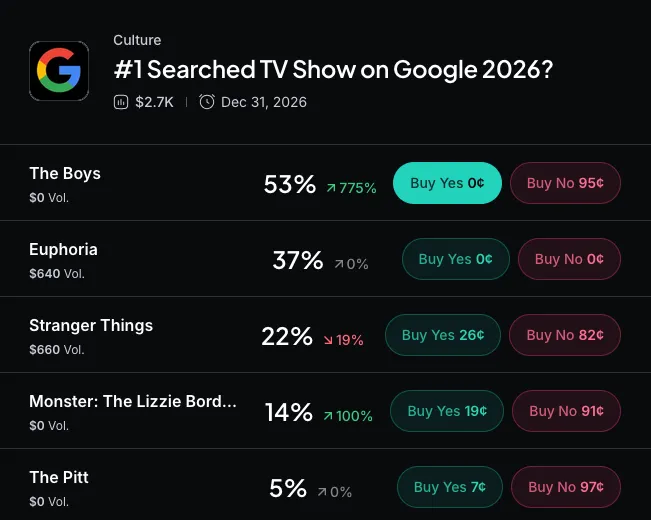Click the market title #1 Searched TV Show
Image resolution: width=651 pixels, height=520 pixels.
coord(333,69)
